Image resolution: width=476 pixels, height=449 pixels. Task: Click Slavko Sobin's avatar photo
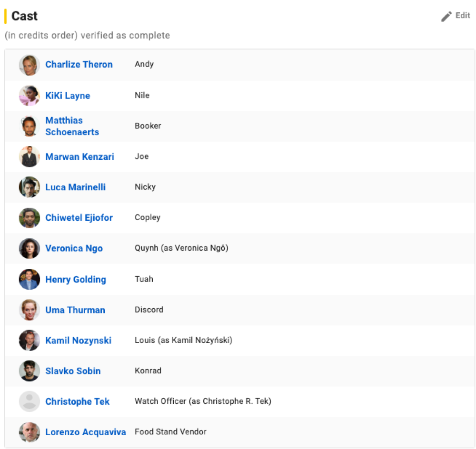pyautogui.click(x=30, y=371)
